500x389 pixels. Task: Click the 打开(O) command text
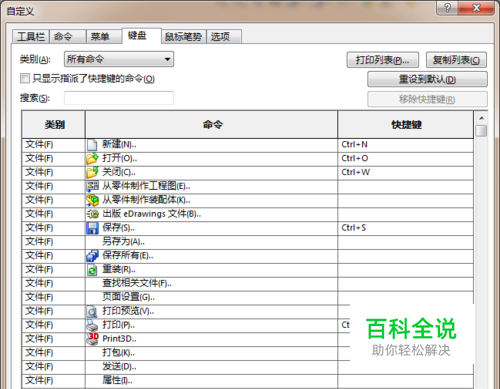click(x=120, y=159)
